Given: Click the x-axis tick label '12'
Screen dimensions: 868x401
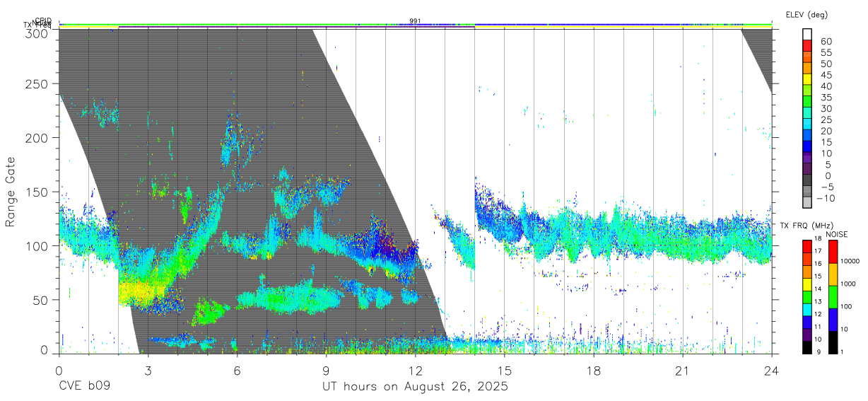Looking at the screenshot, I should (x=415, y=371).
